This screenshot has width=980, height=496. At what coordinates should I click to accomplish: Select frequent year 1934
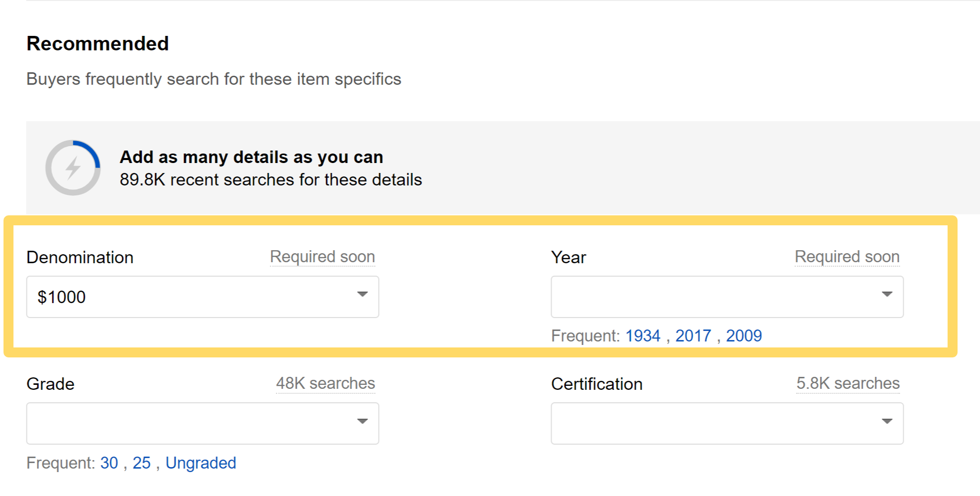pos(643,335)
